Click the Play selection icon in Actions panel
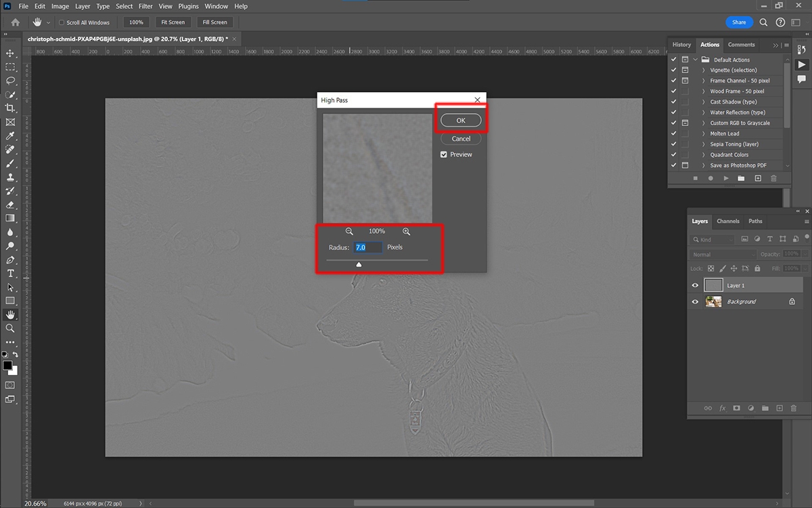 click(x=726, y=178)
